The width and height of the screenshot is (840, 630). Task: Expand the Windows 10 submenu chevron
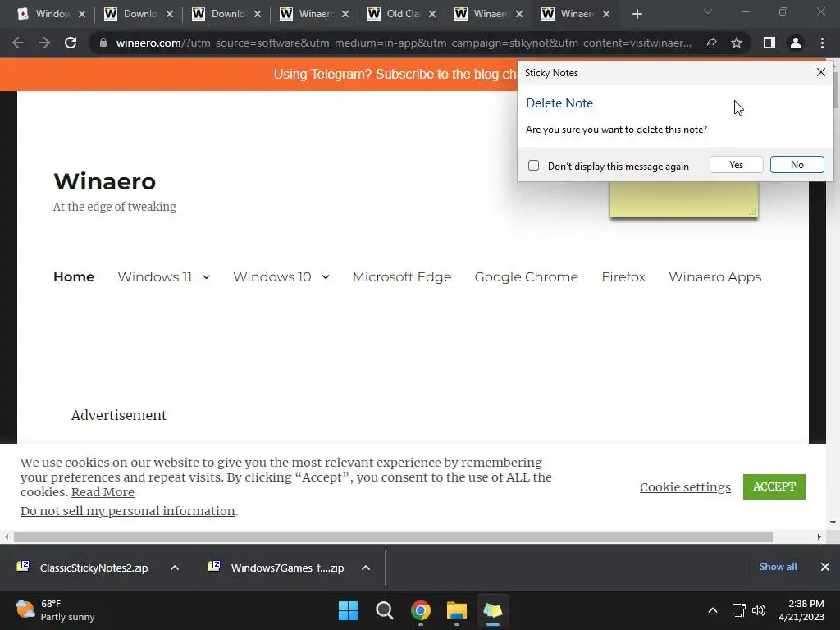[x=326, y=277]
